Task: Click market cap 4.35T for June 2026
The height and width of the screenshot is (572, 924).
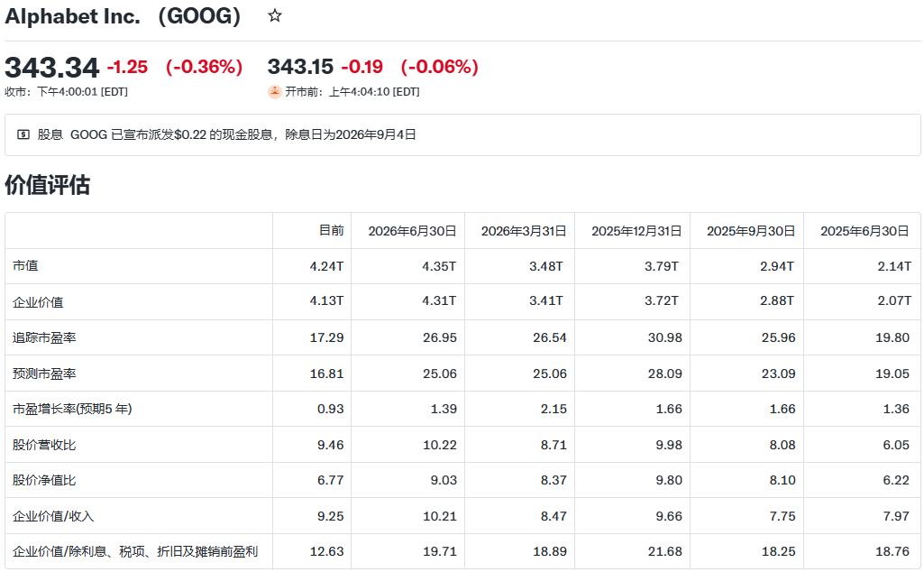Action: 439,266
